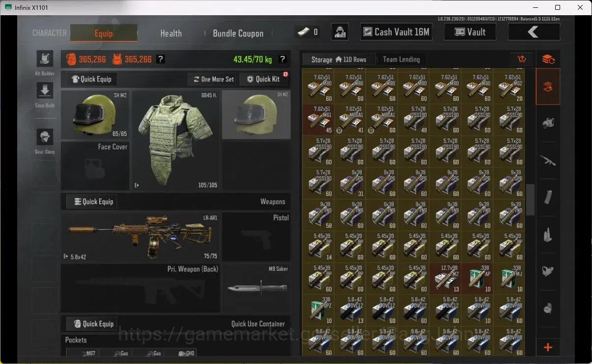Select the .338 FMJ ammo box

509,278
